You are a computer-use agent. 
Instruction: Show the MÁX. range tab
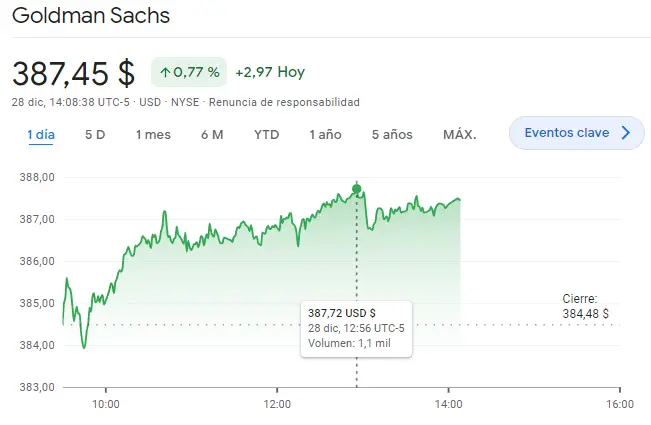tap(460, 134)
